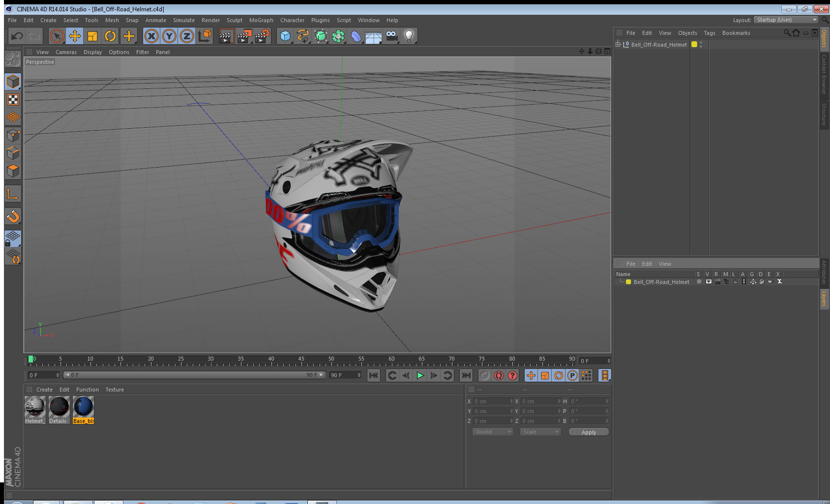This screenshot has height=504, width=830.
Task: Open the spline pen tools icon
Action: click(303, 36)
